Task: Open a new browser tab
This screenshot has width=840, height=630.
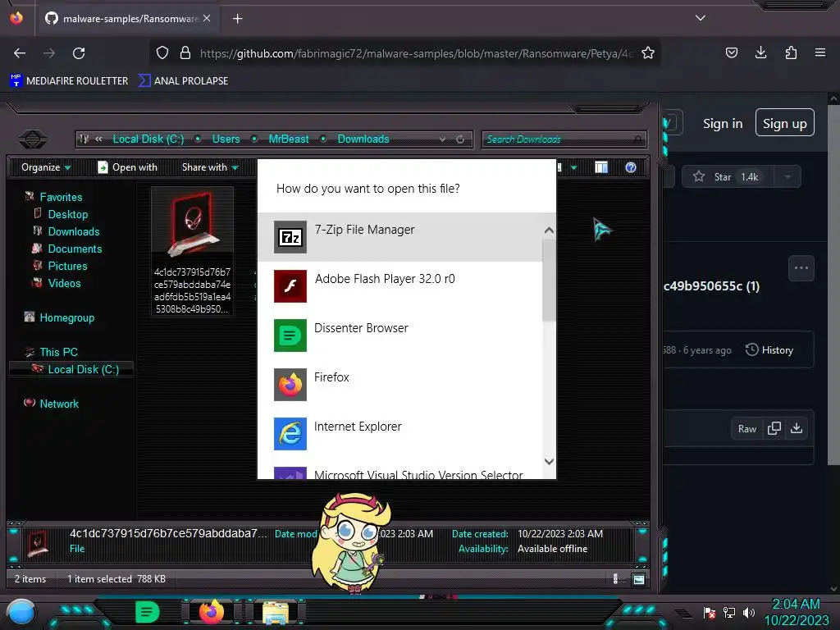Action: pos(237,19)
